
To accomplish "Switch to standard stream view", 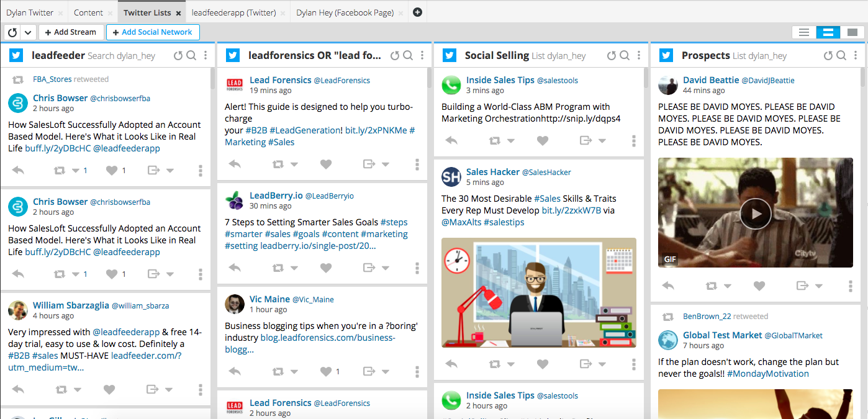I will coord(828,32).
